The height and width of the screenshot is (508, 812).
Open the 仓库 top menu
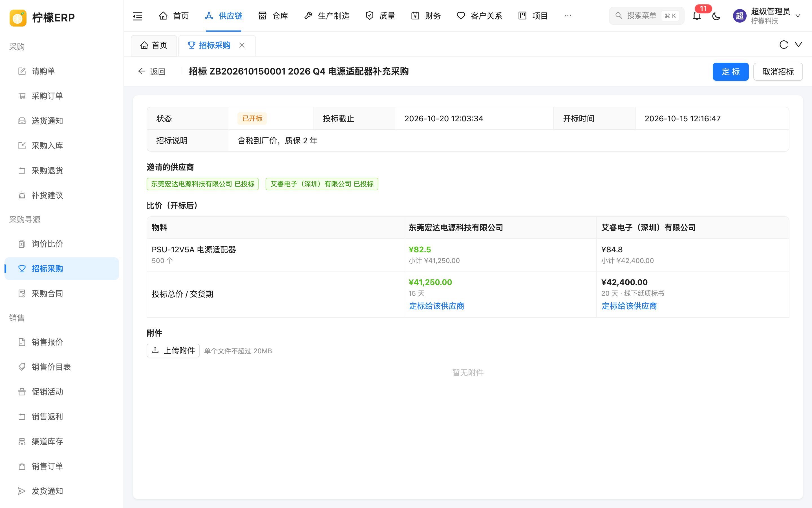pos(273,16)
